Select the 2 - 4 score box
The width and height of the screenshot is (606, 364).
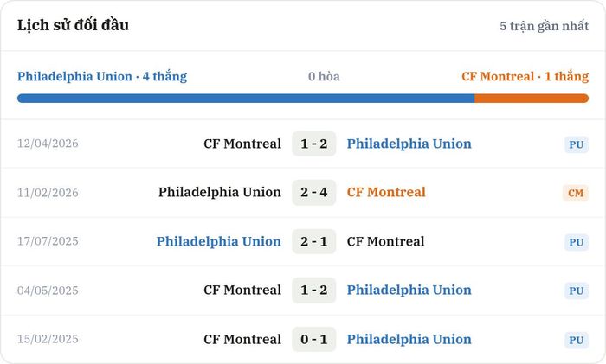click(x=313, y=192)
